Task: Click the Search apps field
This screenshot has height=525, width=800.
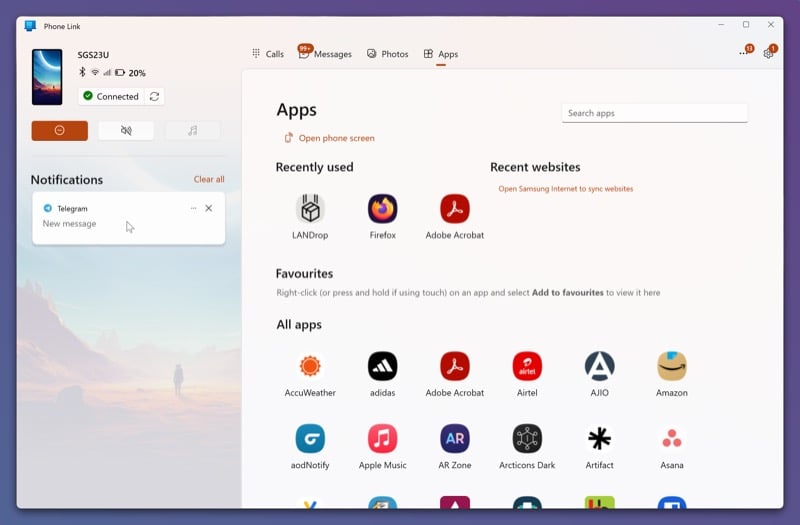Action: point(655,113)
